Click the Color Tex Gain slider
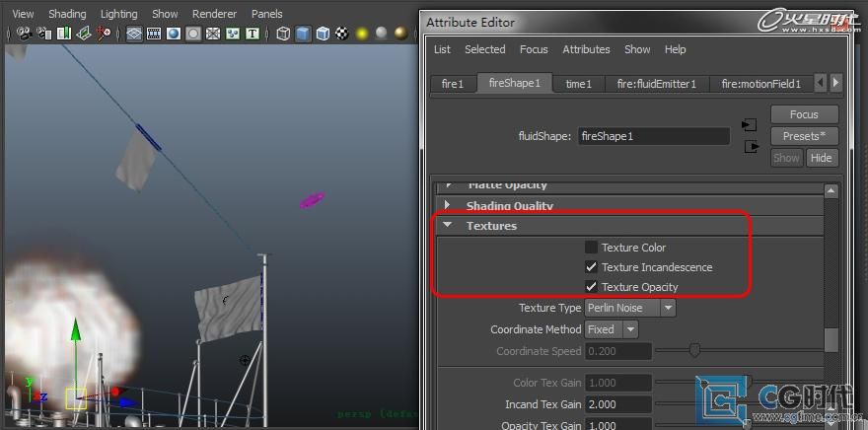 pos(739,382)
